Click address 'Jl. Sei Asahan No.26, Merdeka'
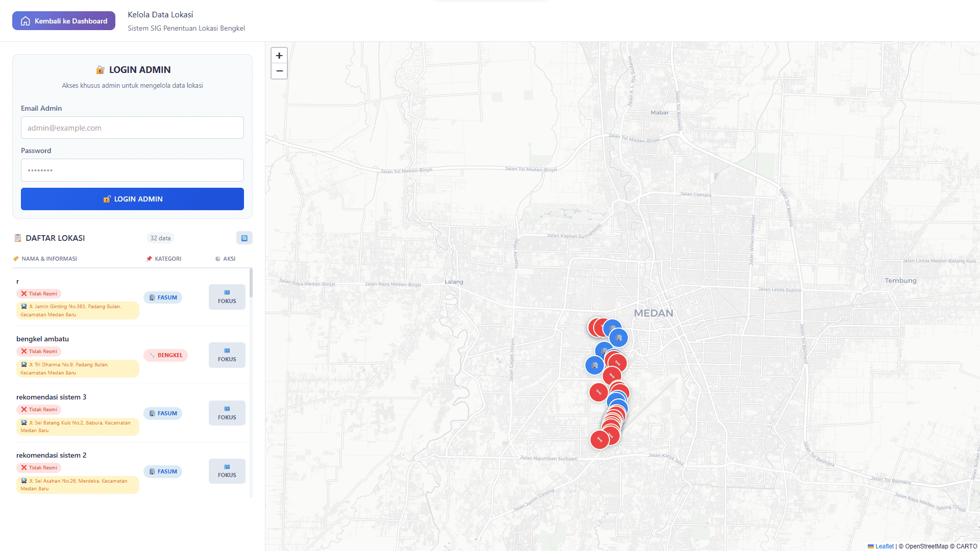 (78, 485)
